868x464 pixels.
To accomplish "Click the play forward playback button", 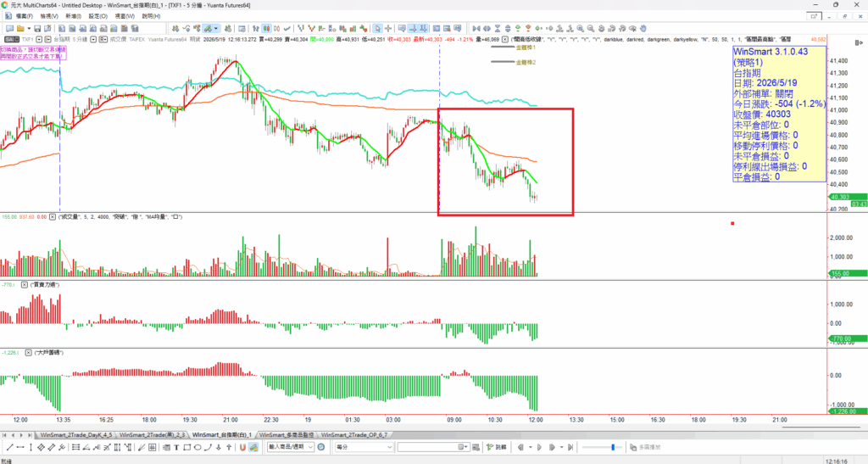I will pyautogui.click(x=540, y=447).
